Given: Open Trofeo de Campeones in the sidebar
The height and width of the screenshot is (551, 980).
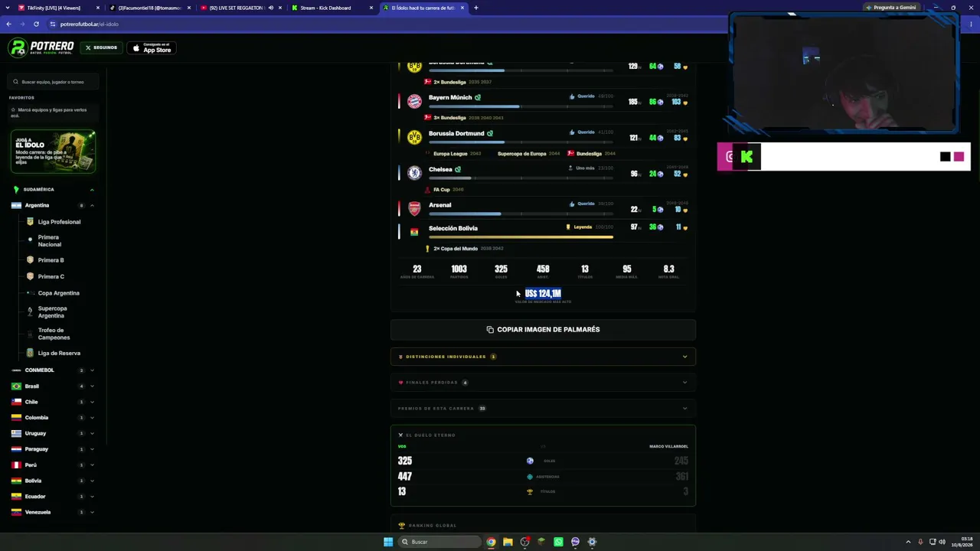Looking at the screenshot, I should (54, 334).
